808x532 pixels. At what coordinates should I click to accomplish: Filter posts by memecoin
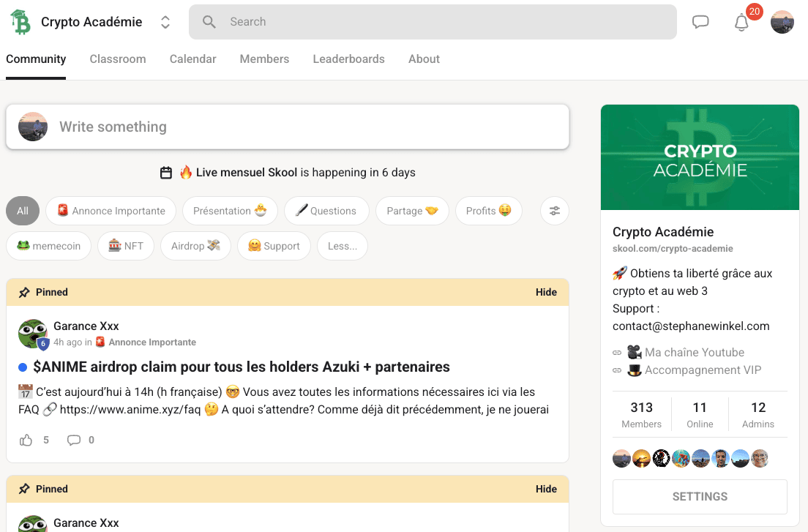48,246
